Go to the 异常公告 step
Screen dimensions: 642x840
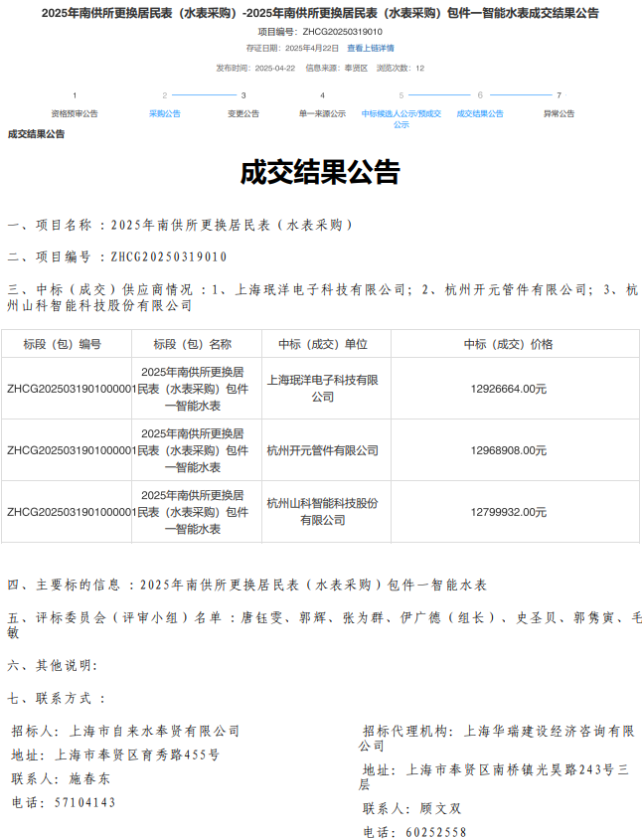[559, 114]
